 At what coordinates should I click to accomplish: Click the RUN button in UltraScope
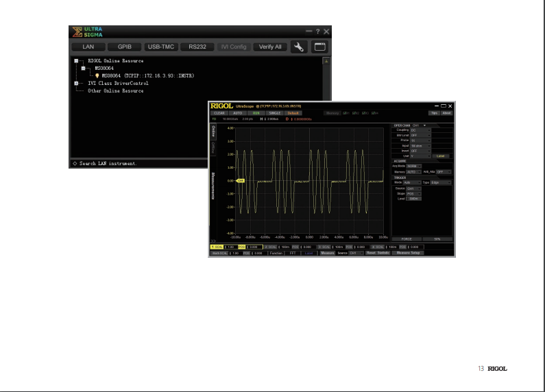coord(256,113)
